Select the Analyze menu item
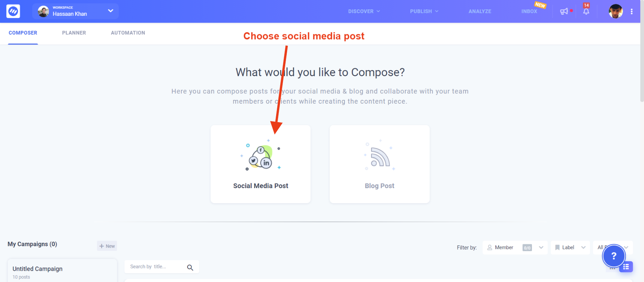 [x=480, y=11]
